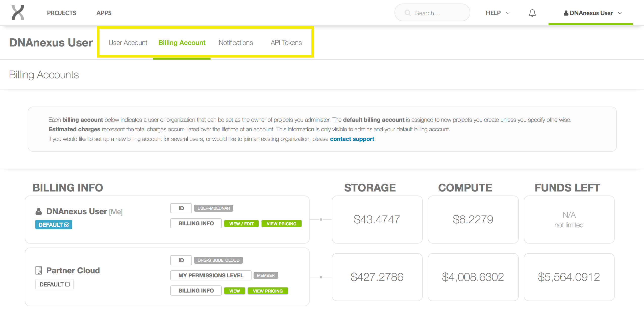Click the user icon in top-right account menu

coord(566,13)
